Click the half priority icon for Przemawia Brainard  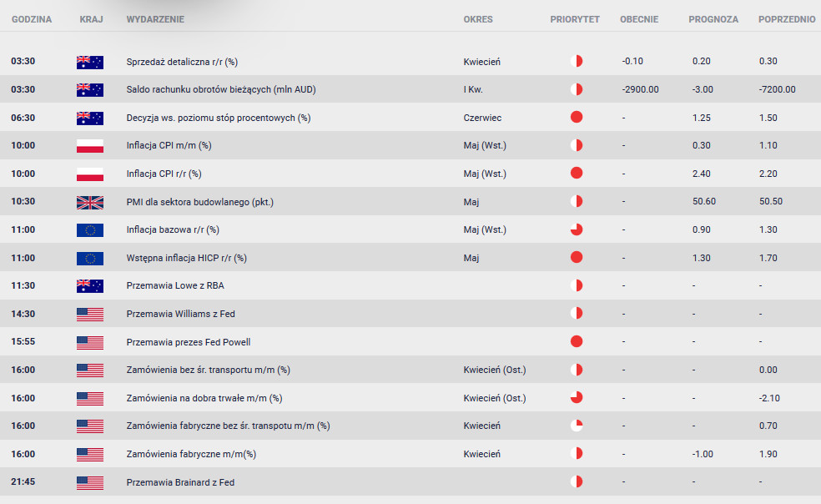point(577,481)
